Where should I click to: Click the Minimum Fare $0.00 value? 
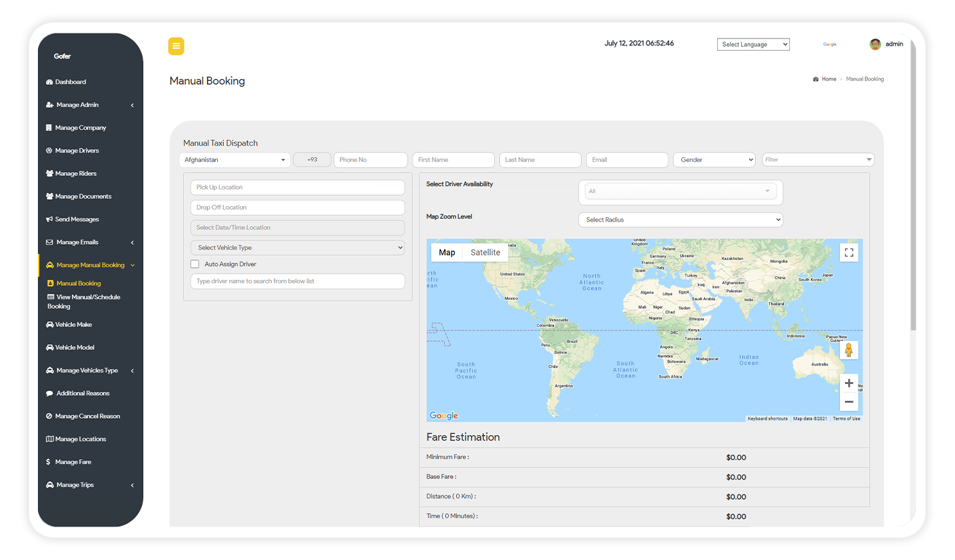coord(736,458)
